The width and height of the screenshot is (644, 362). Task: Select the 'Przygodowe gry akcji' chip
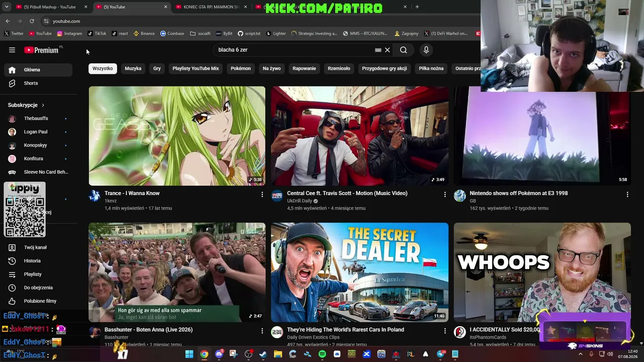click(x=384, y=68)
